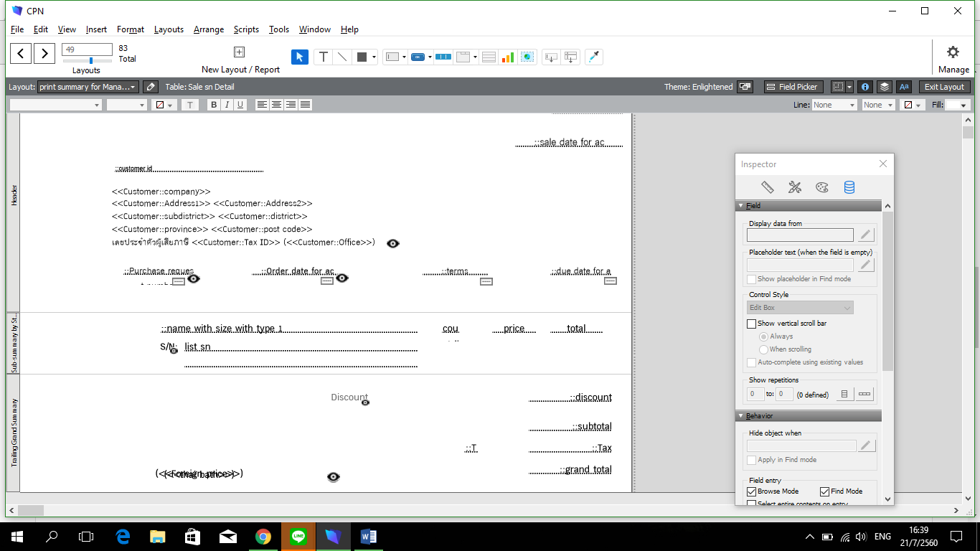Image resolution: width=980 pixels, height=551 pixels.
Task: Open first Line None style dropdown
Action: click(834, 105)
